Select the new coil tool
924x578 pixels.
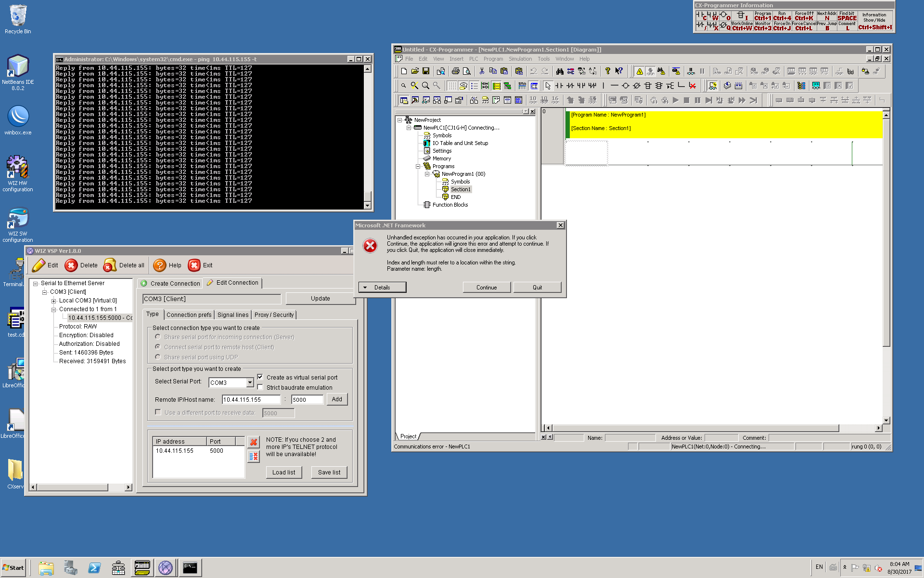625,86
